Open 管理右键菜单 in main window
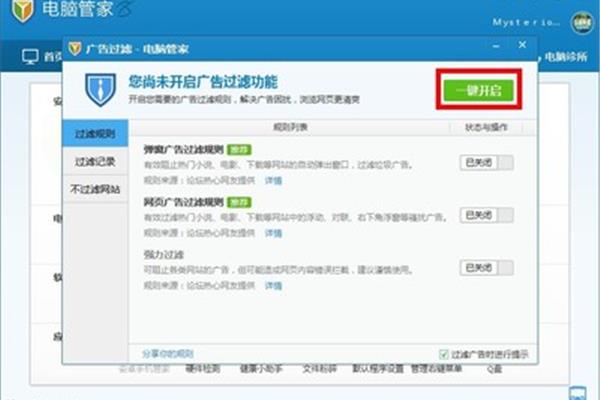 (x=436, y=369)
